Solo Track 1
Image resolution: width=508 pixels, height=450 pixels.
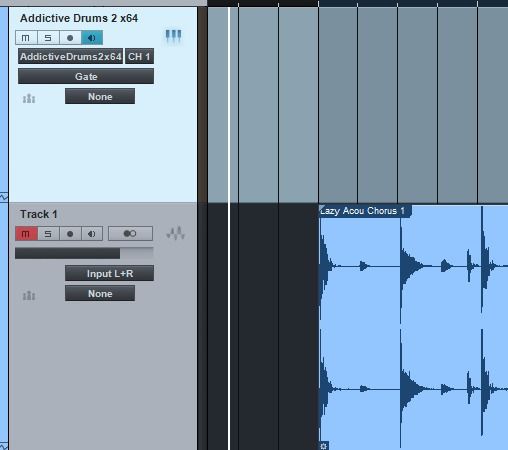[48, 234]
